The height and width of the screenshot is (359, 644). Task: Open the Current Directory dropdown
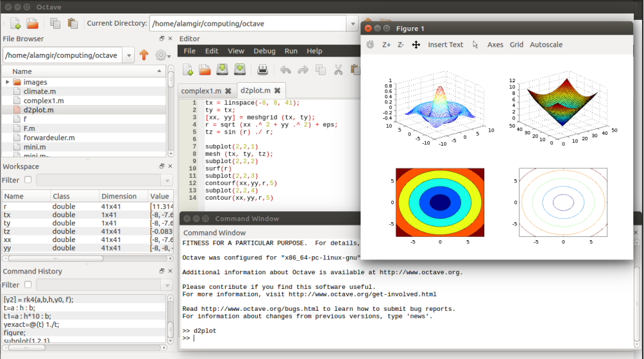click(x=352, y=24)
